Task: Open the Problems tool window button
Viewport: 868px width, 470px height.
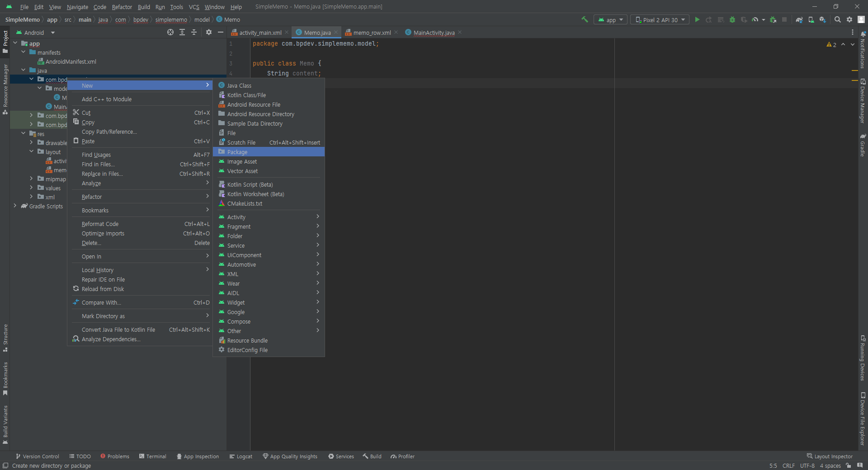Action: point(115,456)
